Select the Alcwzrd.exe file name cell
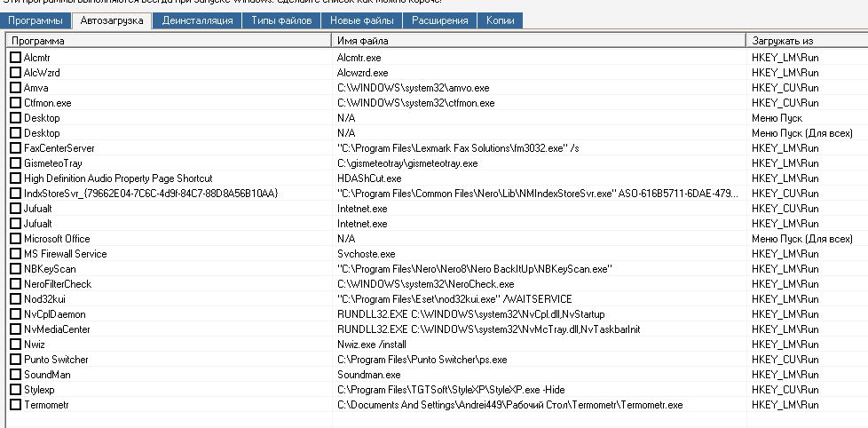868x428 pixels. point(363,73)
